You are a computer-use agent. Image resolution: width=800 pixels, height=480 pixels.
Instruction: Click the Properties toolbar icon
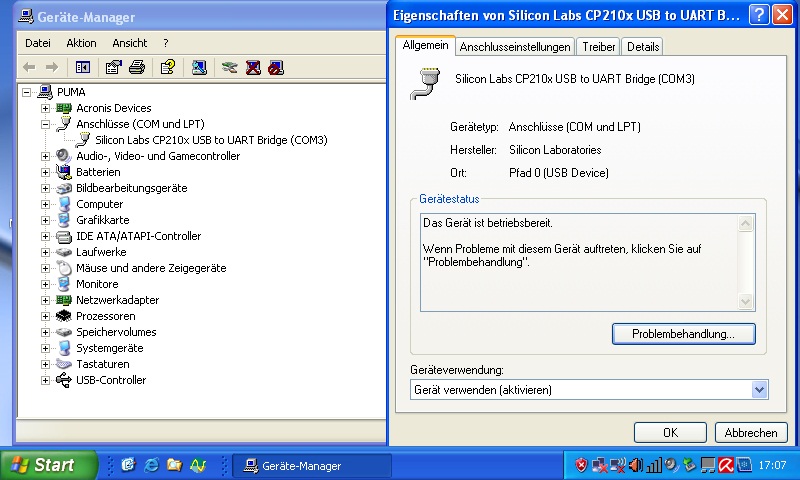(114, 67)
